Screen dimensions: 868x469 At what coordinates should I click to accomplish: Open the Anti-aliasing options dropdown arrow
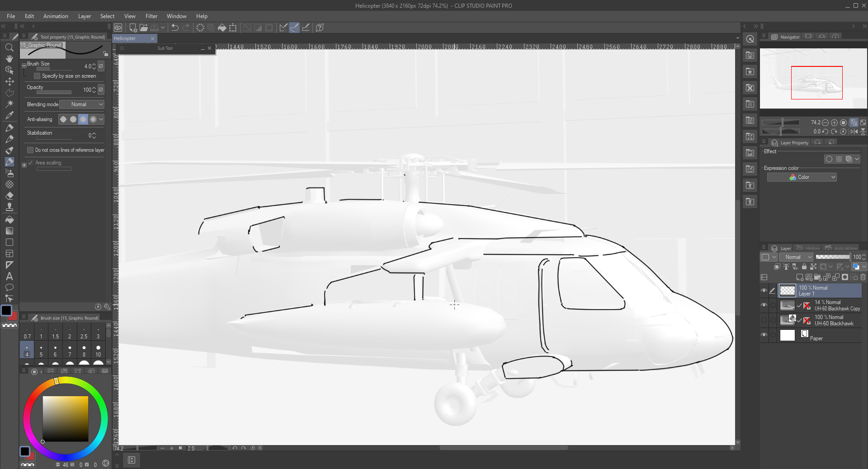(101, 119)
